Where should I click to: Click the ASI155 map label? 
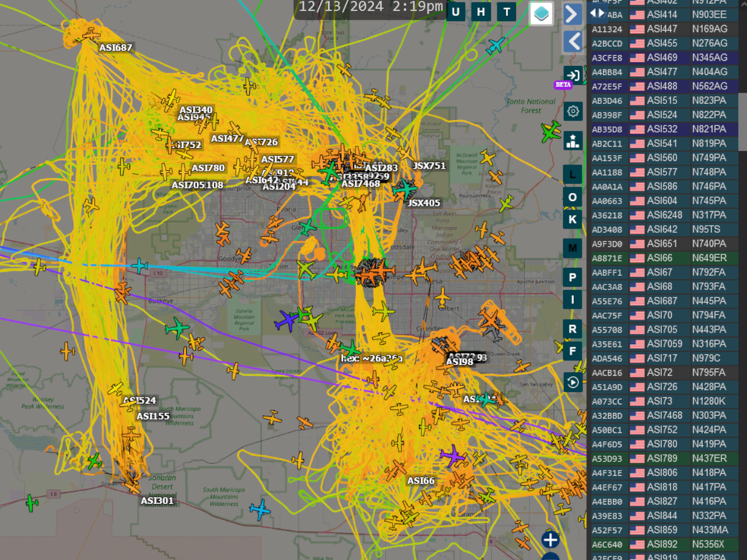[x=153, y=416]
